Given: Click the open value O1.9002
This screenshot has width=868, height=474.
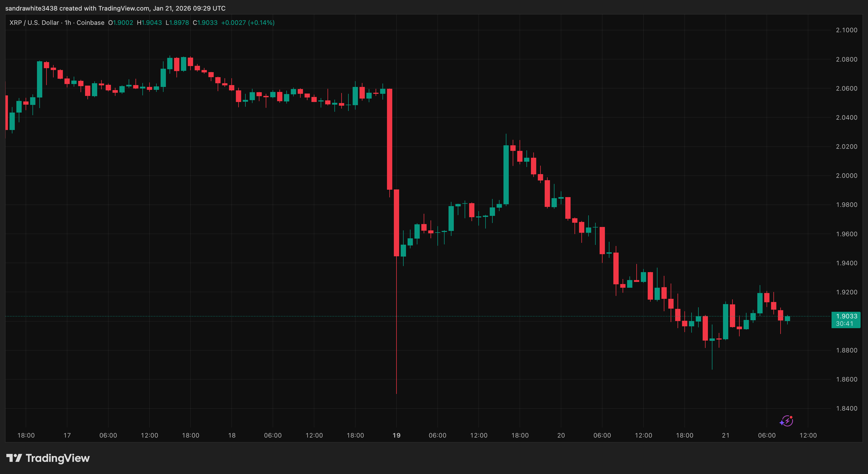Looking at the screenshot, I should [x=121, y=22].
